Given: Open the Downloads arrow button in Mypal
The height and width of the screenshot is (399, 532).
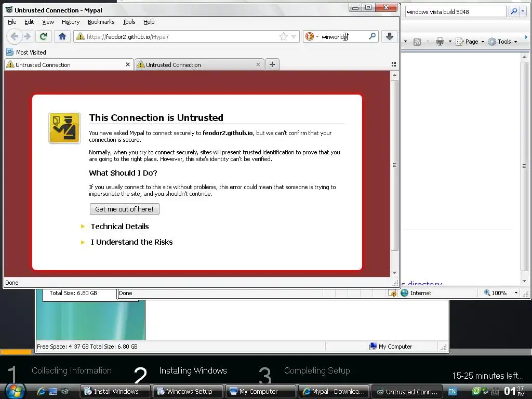Looking at the screenshot, I should (390, 36).
